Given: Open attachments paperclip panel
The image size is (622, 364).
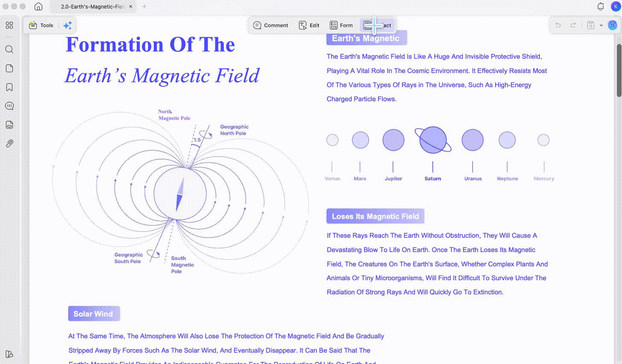Looking at the screenshot, I should pyautogui.click(x=9, y=144).
